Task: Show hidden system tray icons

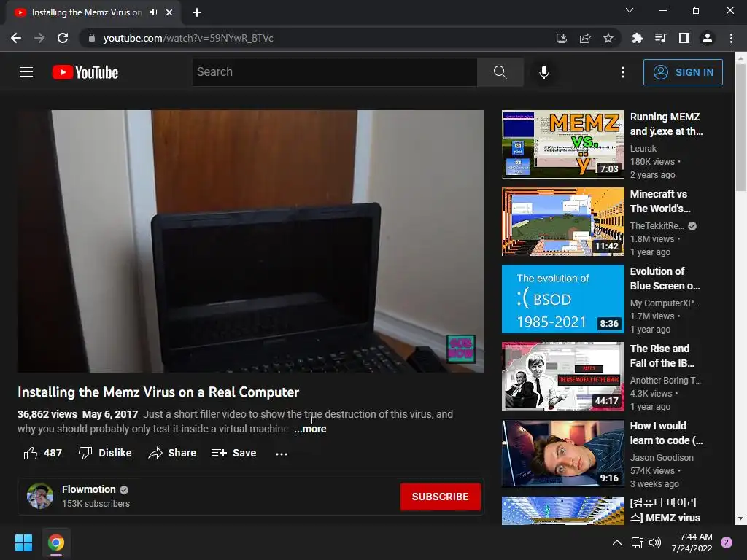Action: point(617,542)
